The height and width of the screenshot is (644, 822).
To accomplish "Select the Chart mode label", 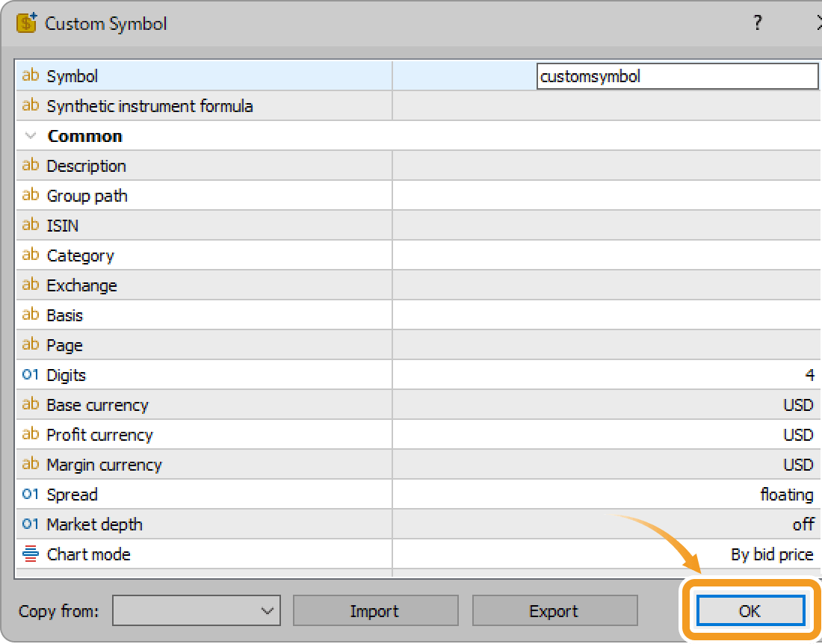I will (89, 554).
